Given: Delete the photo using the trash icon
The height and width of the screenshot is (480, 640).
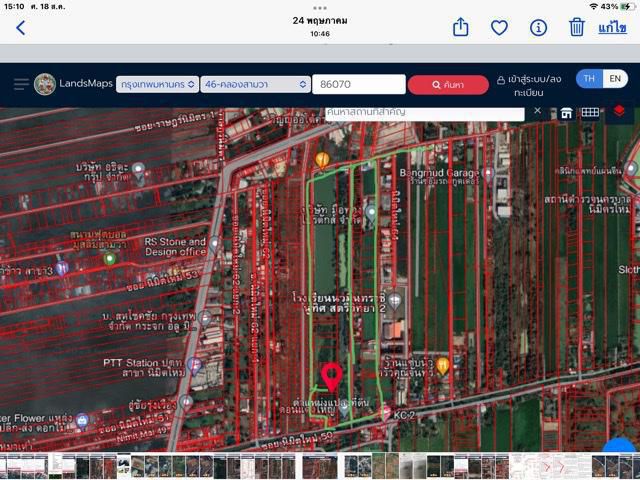Looking at the screenshot, I should click(576, 27).
